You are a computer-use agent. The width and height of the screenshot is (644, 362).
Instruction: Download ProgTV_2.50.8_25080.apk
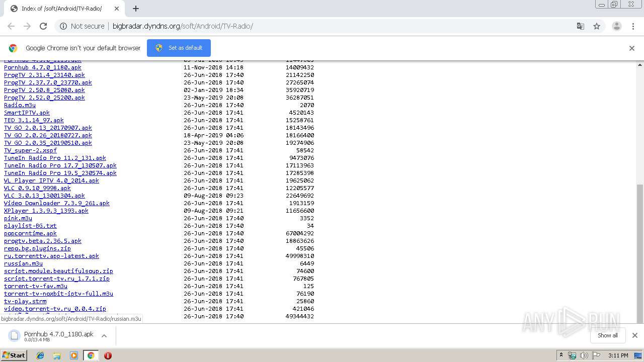tap(44, 90)
